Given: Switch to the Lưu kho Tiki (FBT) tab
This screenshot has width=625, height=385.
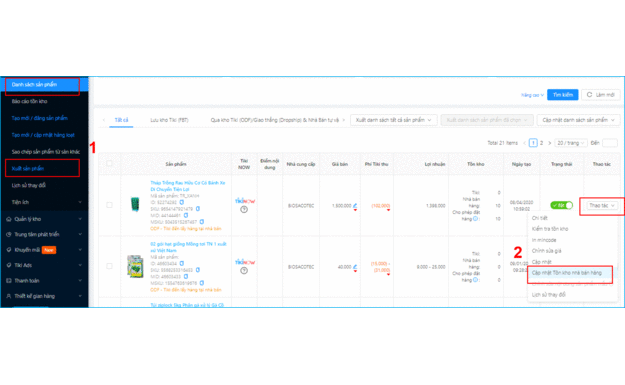Looking at the screenshot, I should [169, 120].
